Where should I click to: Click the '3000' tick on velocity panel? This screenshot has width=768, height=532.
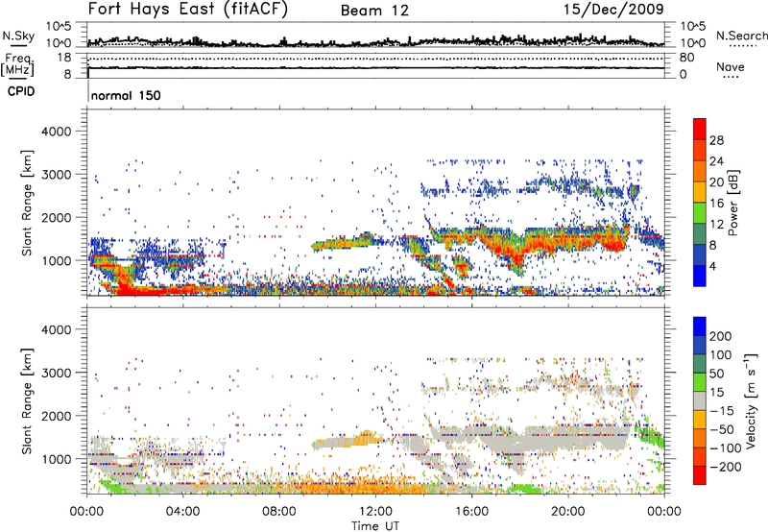(57, 373)
